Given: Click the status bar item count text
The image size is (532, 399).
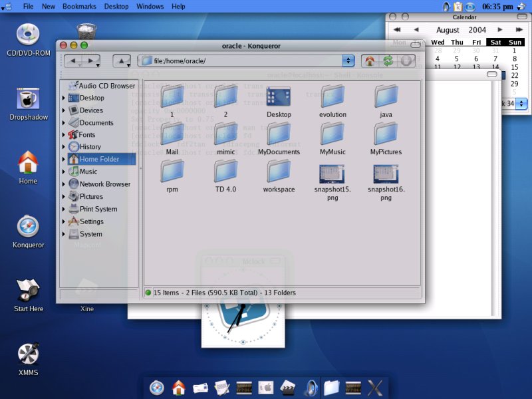Looking at the screenshot, I should [x=224, y=293].
